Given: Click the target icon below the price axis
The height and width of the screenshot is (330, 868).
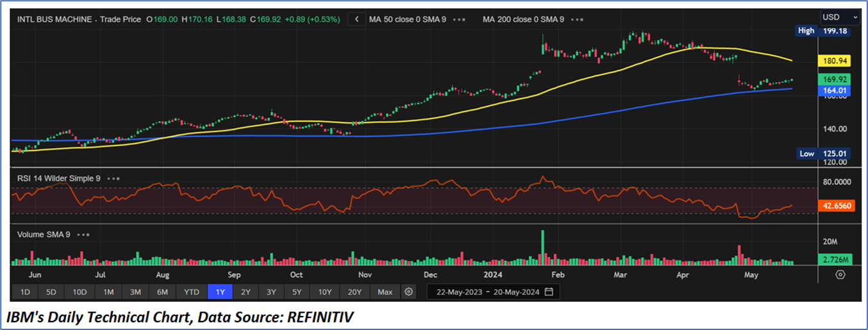Looking at the screenshot, I should coord(840,274).
